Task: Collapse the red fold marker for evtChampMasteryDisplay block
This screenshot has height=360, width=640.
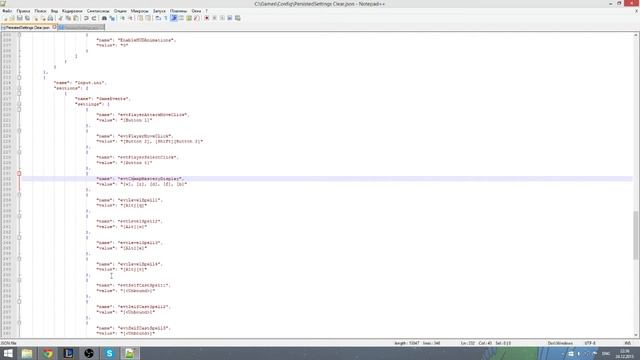Action: 19,173
